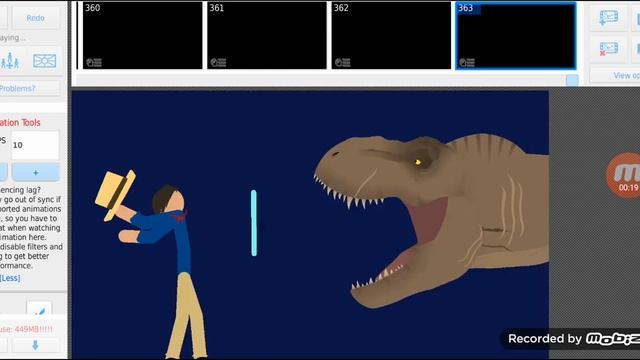The height and width of the screenshot is (360, 640).
Task: Click the delete frame icon with red X
Action: (x=609, y=49)
